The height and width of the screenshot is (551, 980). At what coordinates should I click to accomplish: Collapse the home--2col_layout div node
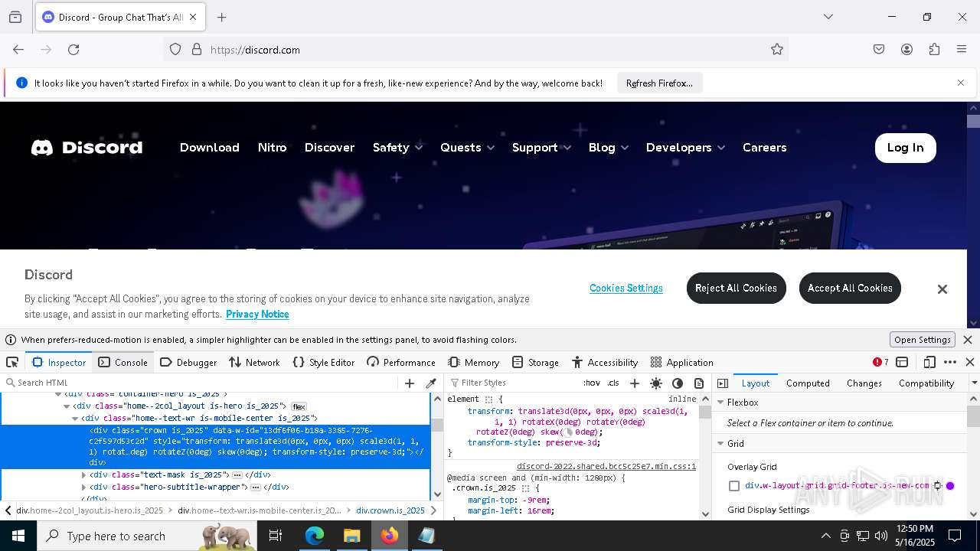[x=67, y=406]
